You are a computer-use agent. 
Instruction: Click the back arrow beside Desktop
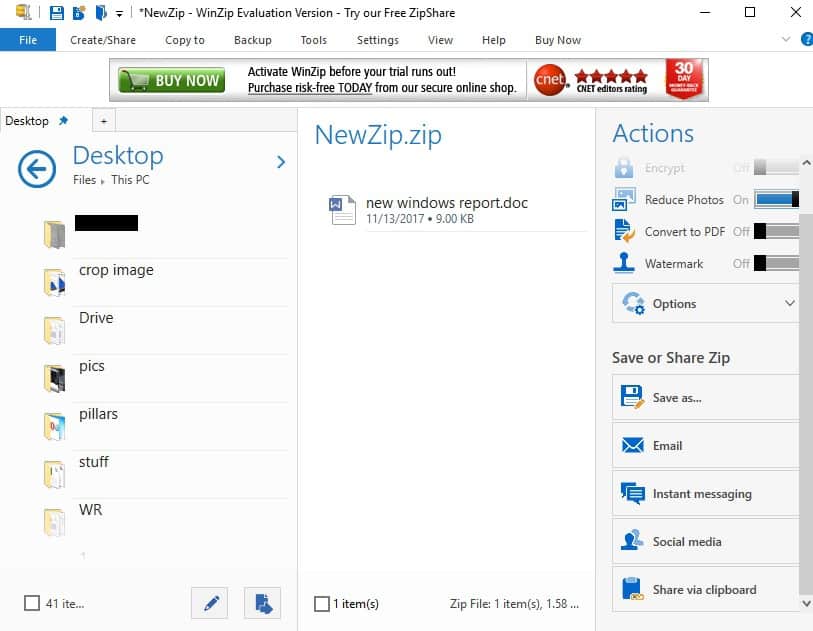37,168
